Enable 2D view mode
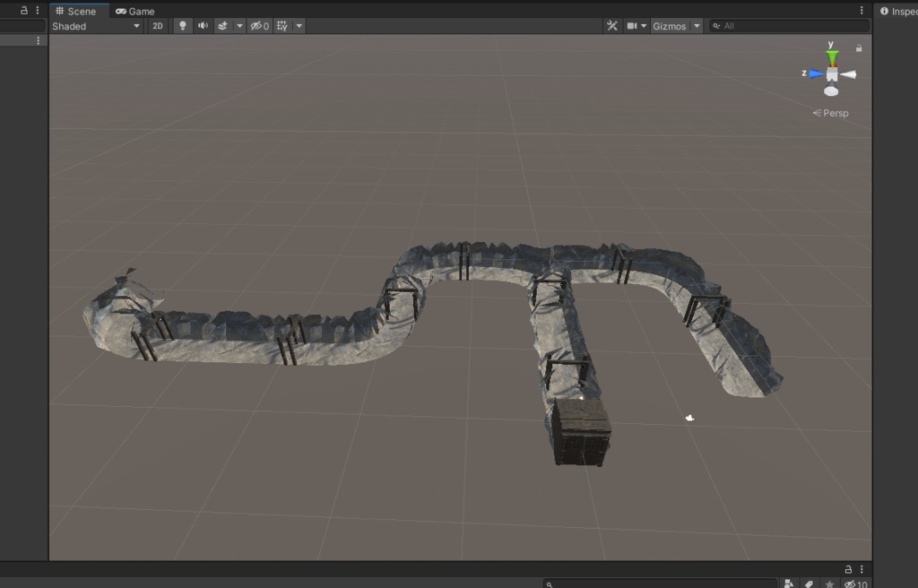Image resolution: width=918 pixels, height=588 pixels. pyautogui.click(x=157, y=25)
